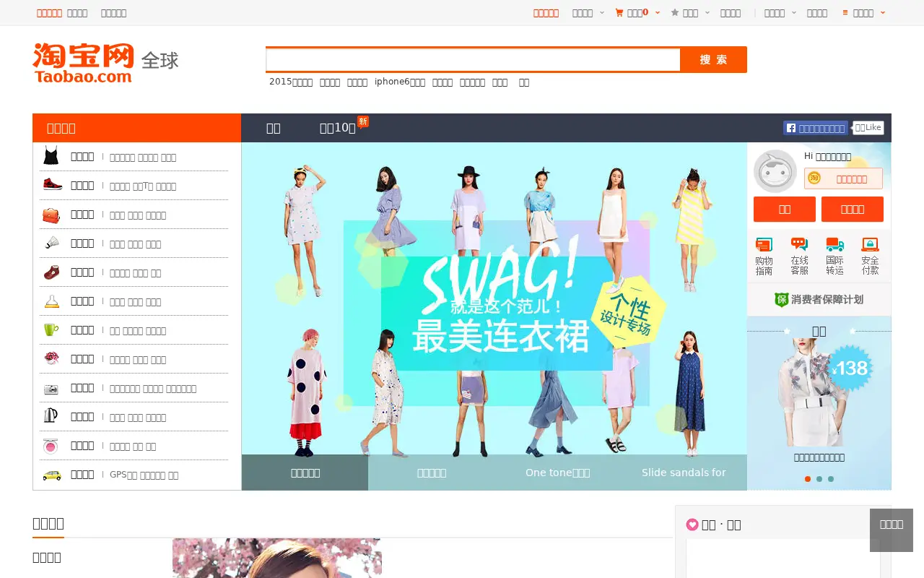Click the Facebook logo button
This screenshot has width=924, height=578.
point(816,128)
